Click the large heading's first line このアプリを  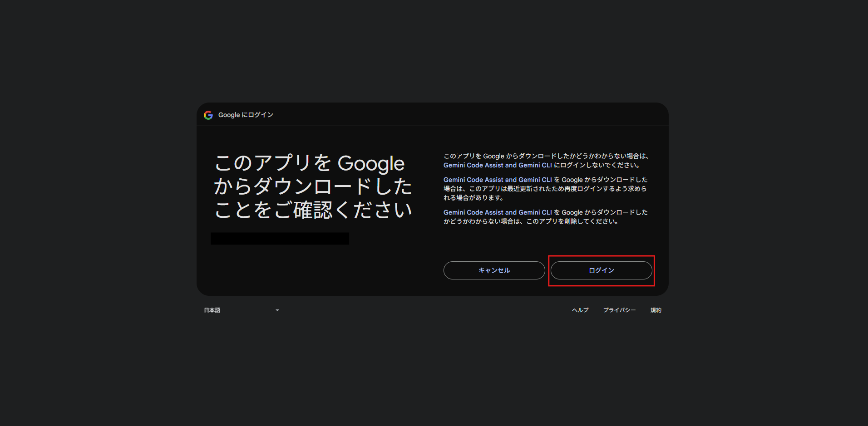272,163
